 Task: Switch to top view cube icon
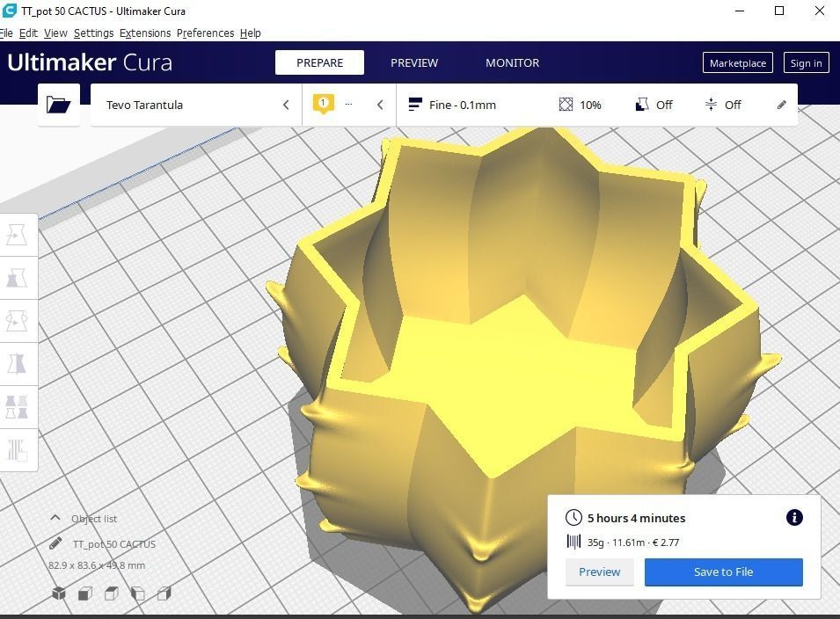112,593
